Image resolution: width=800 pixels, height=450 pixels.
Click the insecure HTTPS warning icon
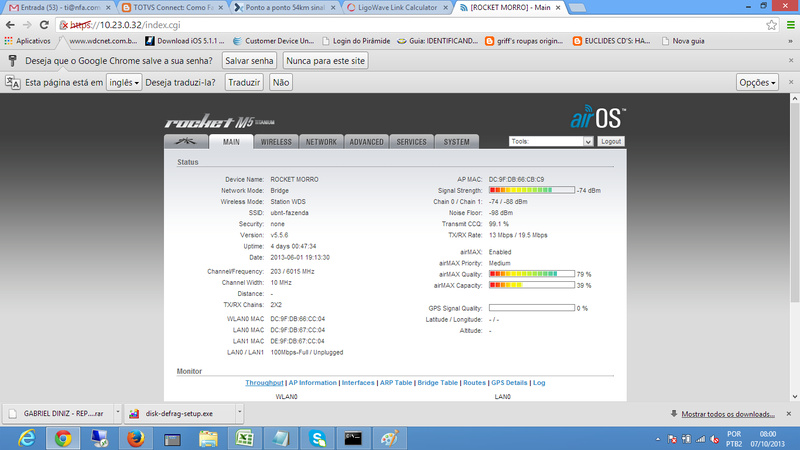point(64,25)
